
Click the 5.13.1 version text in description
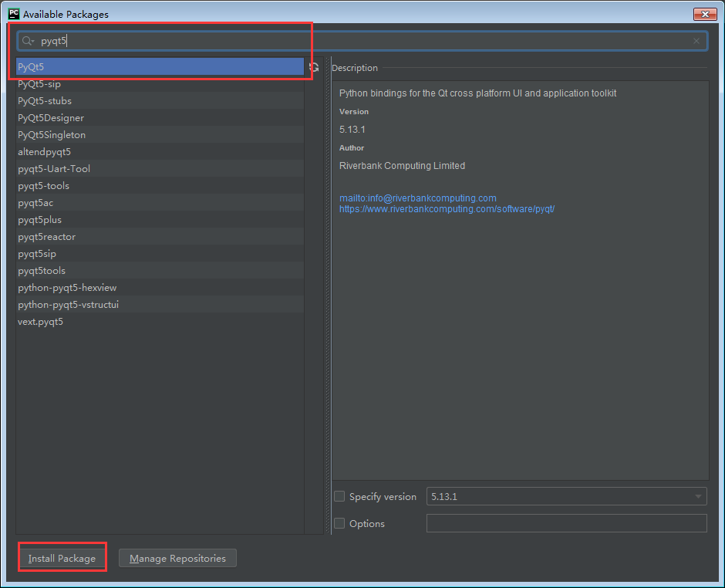tap(352, 130)
